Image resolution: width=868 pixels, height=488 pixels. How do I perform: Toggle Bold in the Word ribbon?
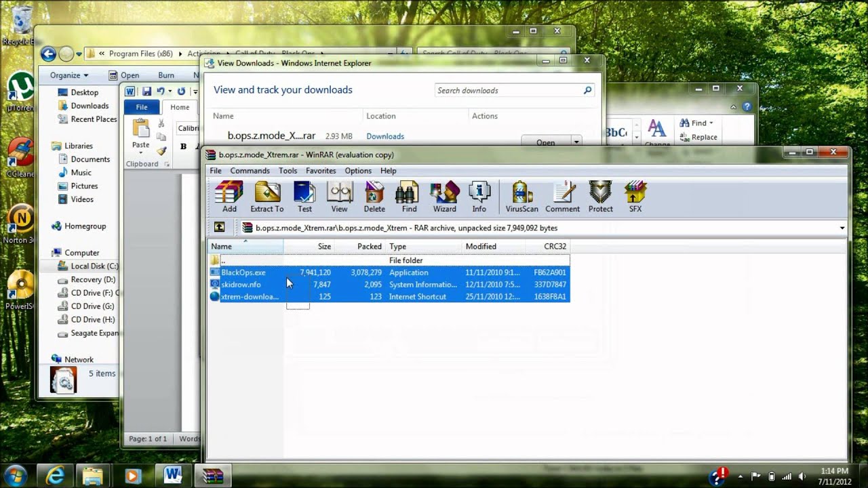(183, 146)
